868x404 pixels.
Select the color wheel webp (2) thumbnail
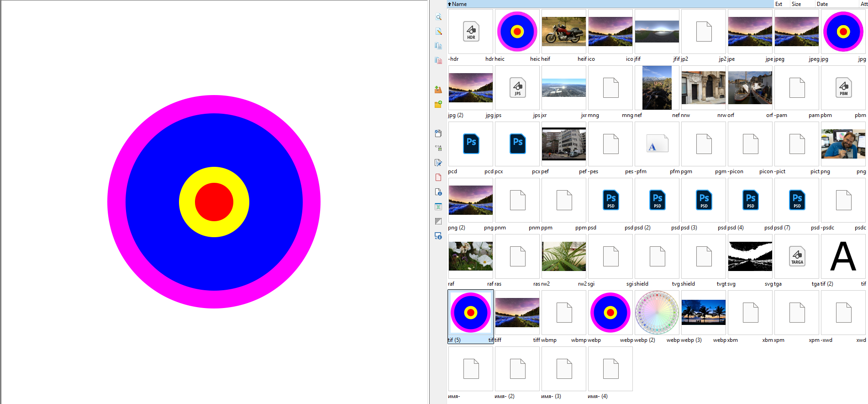click(657, 313)
